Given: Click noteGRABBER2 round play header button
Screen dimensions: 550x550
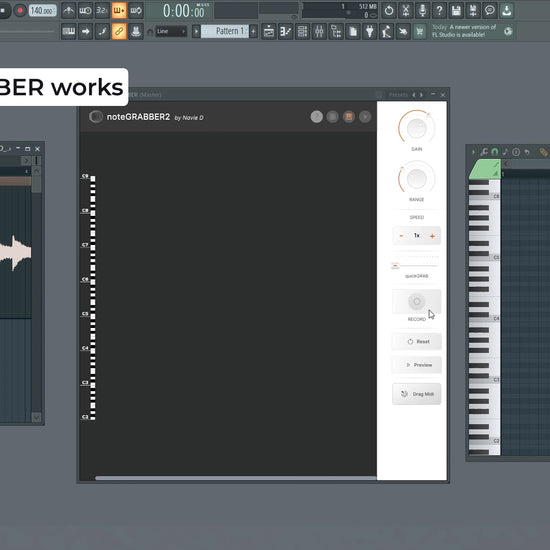Looking at the screenshot, I should point(365,117).
